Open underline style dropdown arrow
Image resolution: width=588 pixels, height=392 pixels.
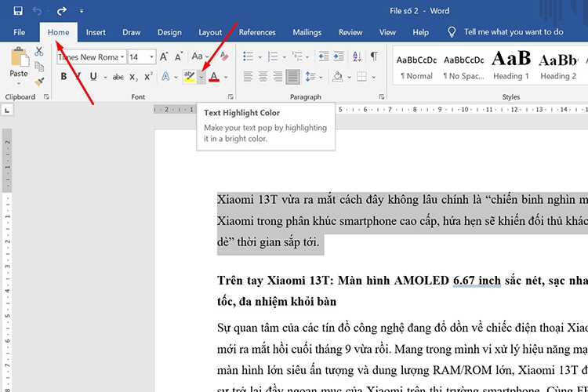(105, 78)
